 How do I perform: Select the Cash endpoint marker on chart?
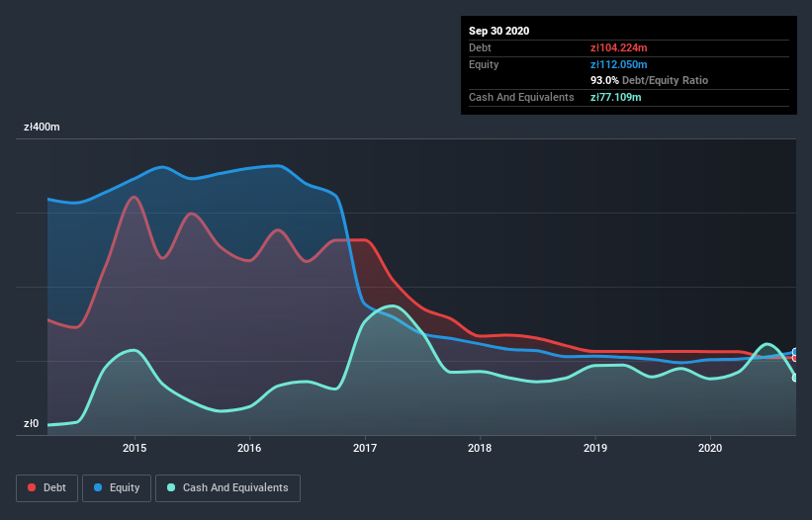(795, 378)
